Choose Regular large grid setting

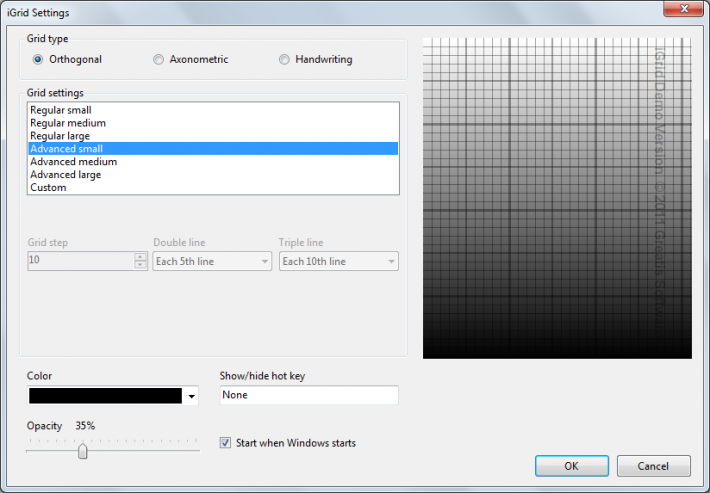213,136
